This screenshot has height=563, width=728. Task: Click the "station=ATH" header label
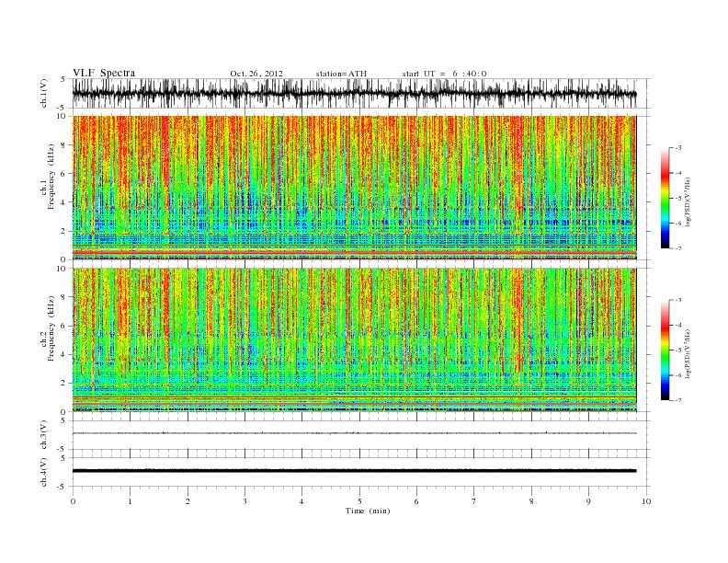341,74
